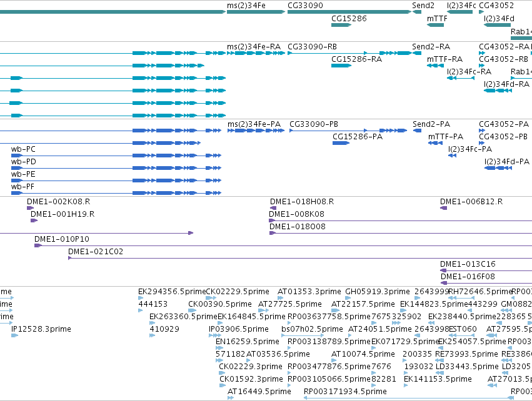
Task: Click EST bs07h02.5prime label
Action: 312,329
